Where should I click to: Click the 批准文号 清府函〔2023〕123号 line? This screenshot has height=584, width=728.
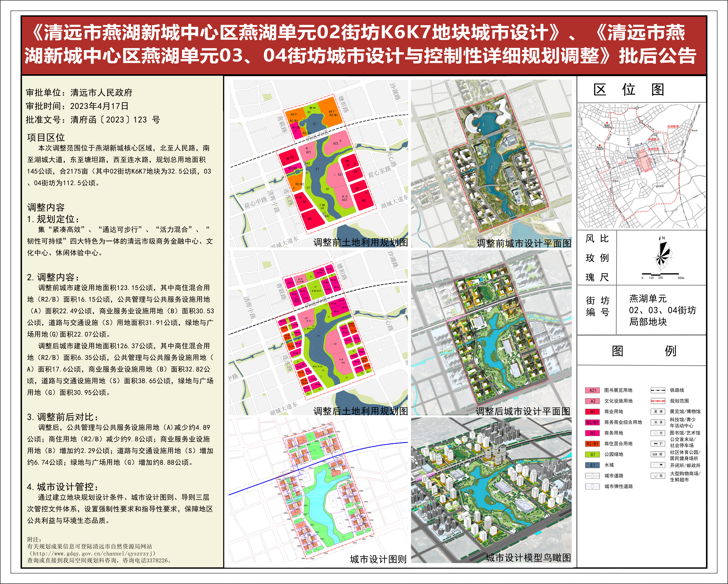tap(93, 120)
